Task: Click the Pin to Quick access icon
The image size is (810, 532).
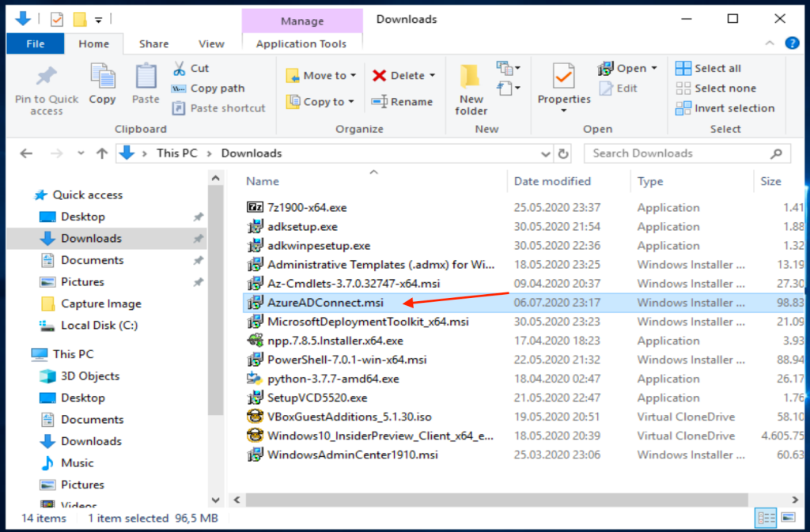Action: tap(46, 77)
